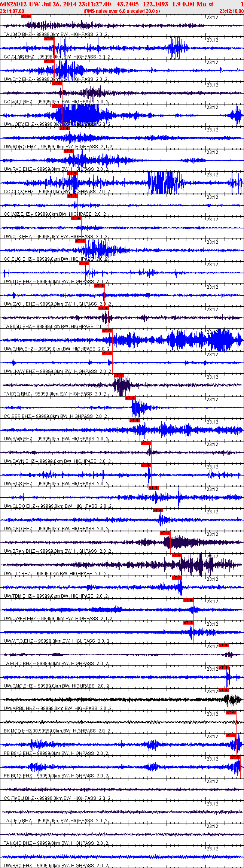Click the red pick marker on the UW SAW trace
Screen dimensions: 244x868
coord(134,421)
